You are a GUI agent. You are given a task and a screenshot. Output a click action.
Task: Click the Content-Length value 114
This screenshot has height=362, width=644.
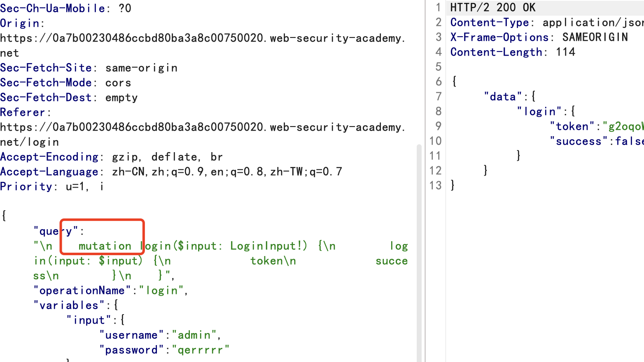(565, 52)
